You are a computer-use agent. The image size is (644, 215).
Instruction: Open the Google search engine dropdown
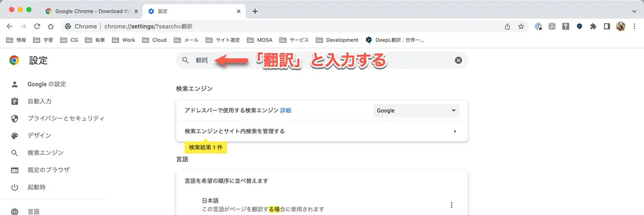coord(416,110)
